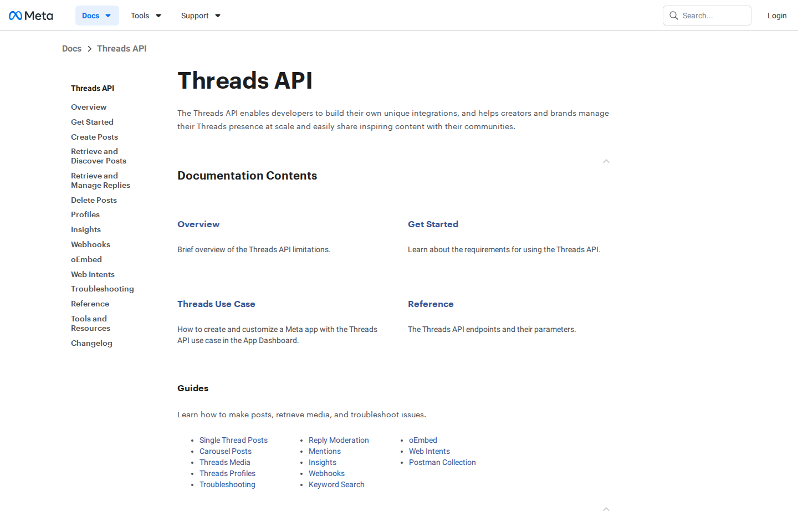The image size is (798, 532).
Task: Click the Guides section heading
Action: click(193, 388)
